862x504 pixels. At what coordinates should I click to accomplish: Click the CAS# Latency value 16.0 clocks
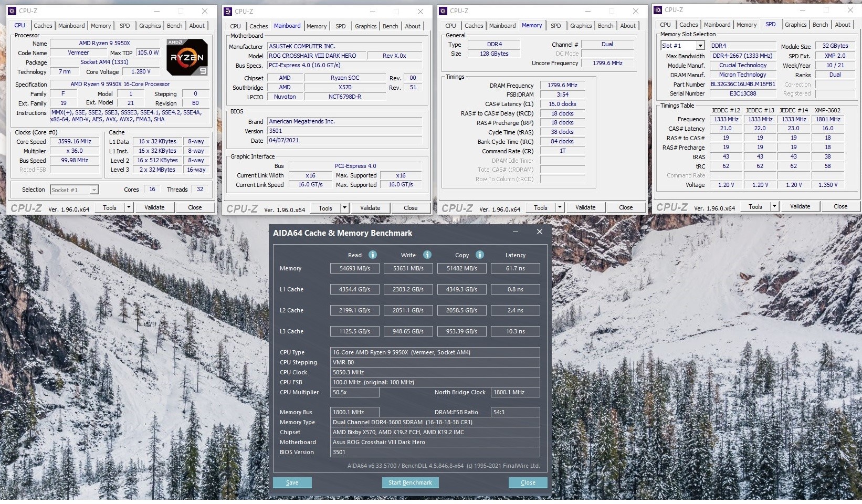coord(562,104)
